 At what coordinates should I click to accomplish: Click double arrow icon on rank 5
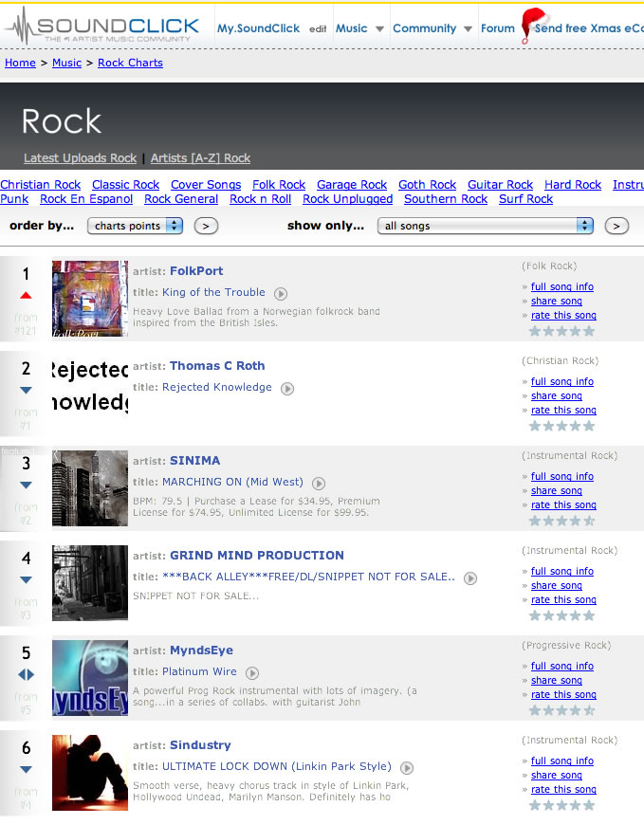(x=26, y=674)
